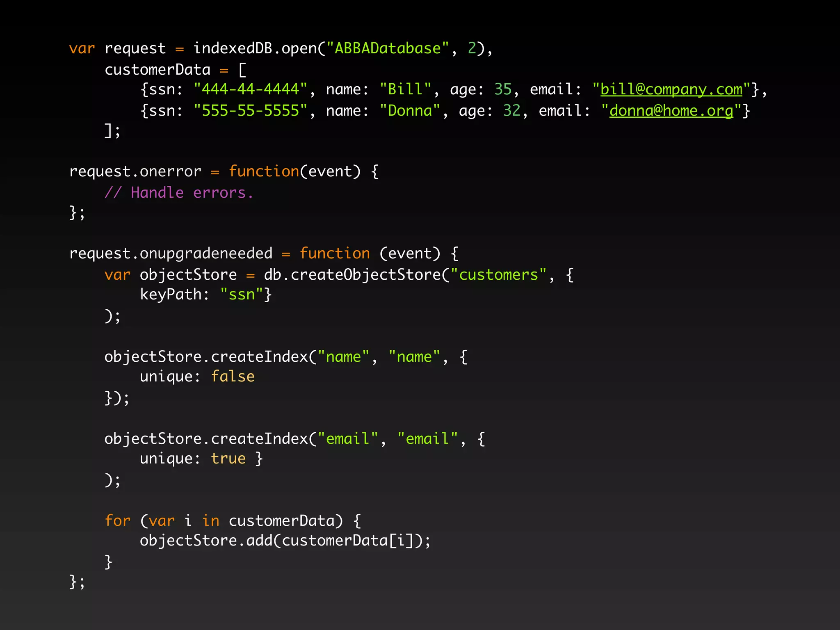Click the request.onupgradeneeded text
Viewport: 840px width, 630px height.
pyautogui.click(x=171, y=253)
